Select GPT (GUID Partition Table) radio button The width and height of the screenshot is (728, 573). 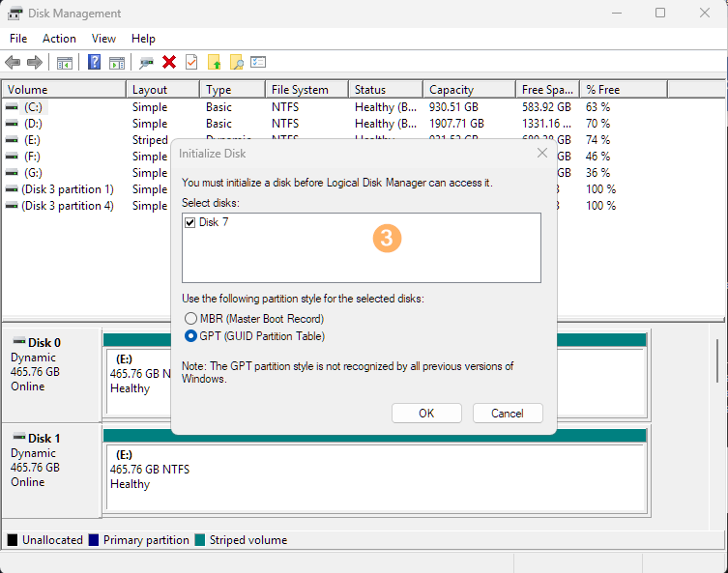click(x=190, y=336)
